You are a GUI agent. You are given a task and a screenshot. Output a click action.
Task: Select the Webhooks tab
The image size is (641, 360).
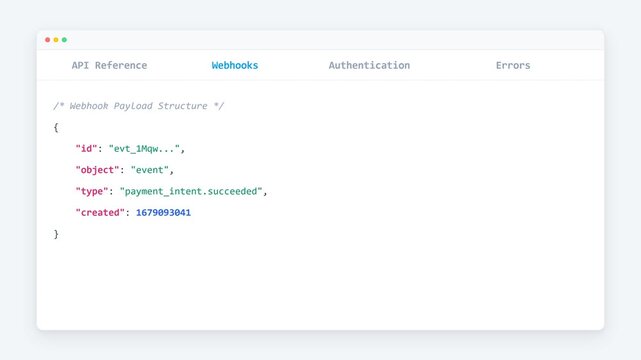coord(235,65)
